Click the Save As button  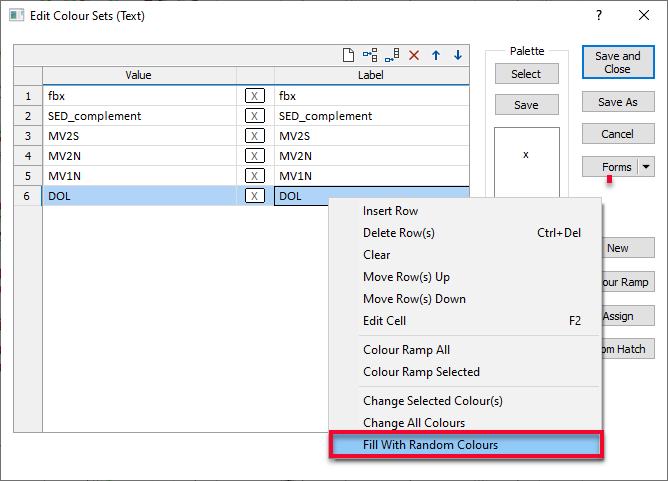[x=617, y=102]
